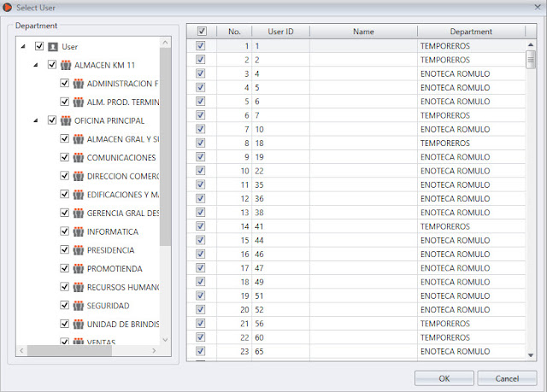Toggle the select-all checkbox in table header

click(x=202, y=32)
